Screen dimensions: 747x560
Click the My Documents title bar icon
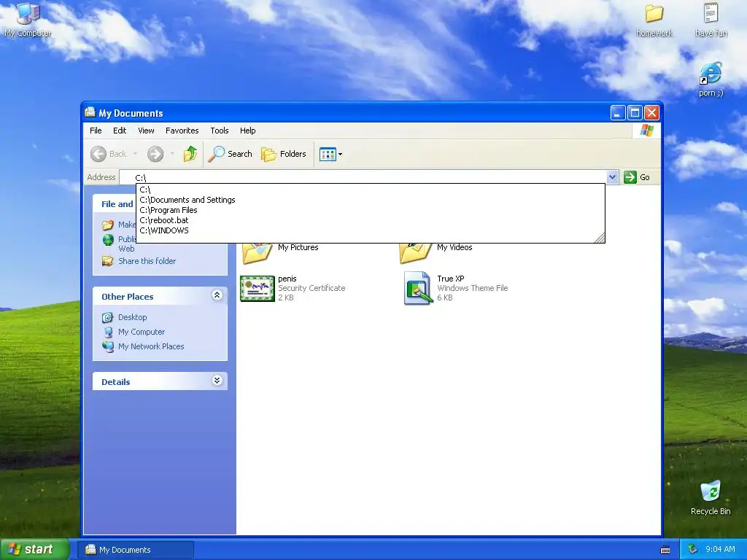tap(90, 112)
